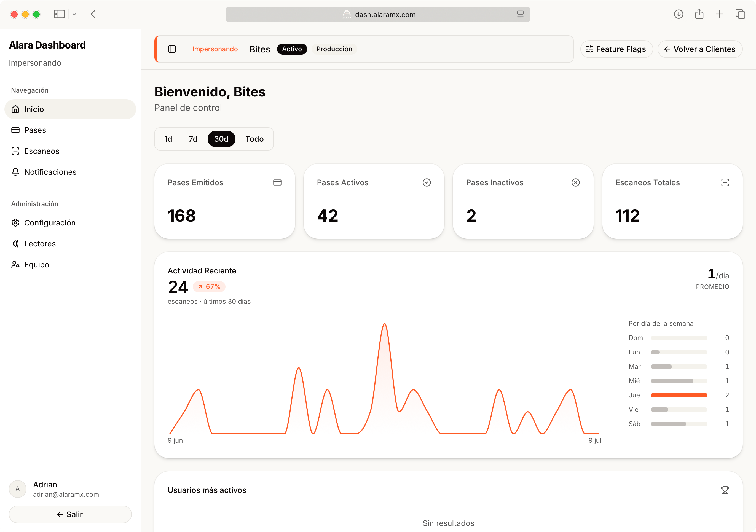This screenshot has width=756, height=532.
Task: Click the Safari address bar
Action: point(378,15)
